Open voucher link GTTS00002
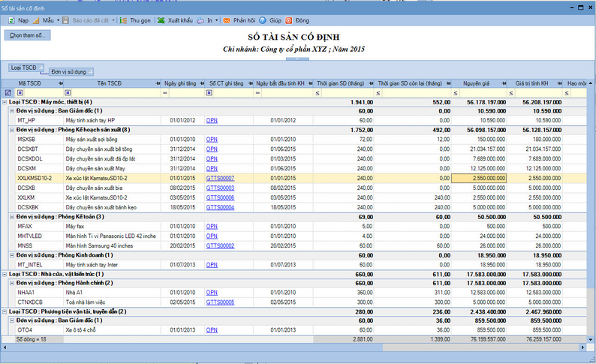Viewport: 596px width, 364px height. (x=220, y=246)
